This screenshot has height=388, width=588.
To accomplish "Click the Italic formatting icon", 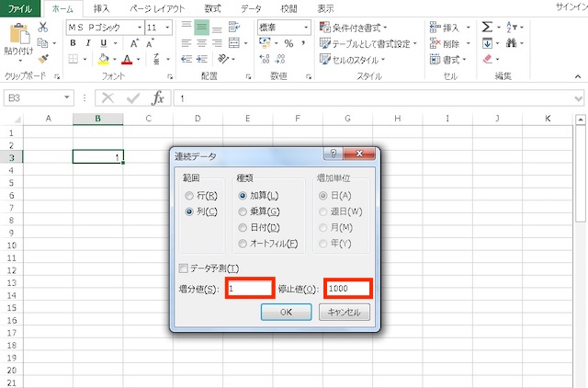I will click(89, 43).
